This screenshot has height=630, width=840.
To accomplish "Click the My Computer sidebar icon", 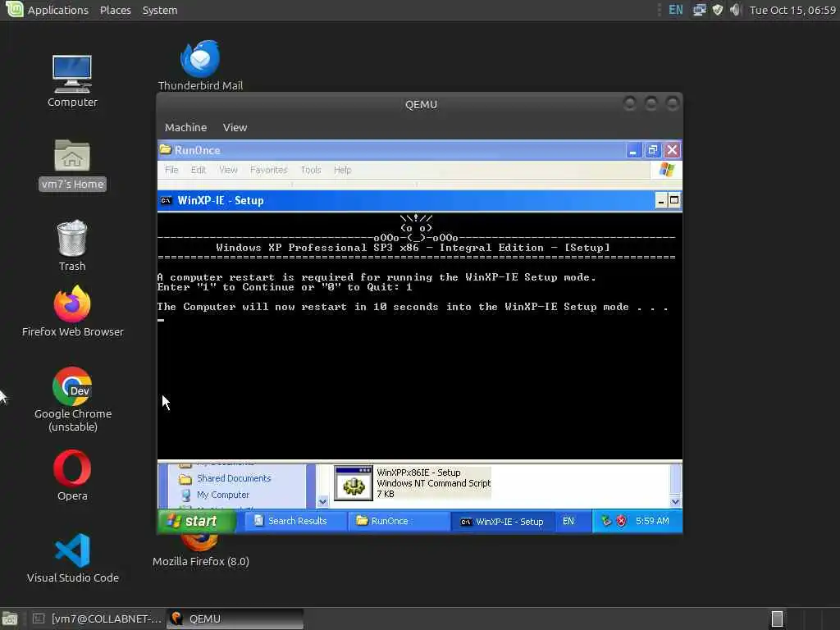I will click(185, 495).
